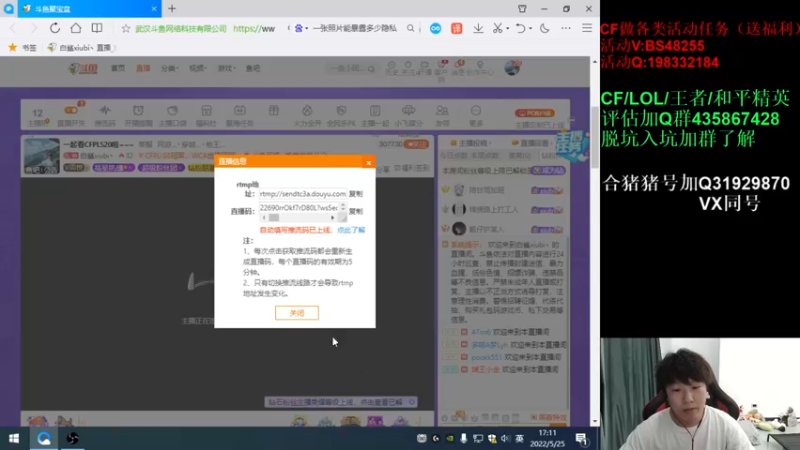Click the orange 关注 follow button
This screenshot has height=450, width=800.
click(x=417, y=144)
